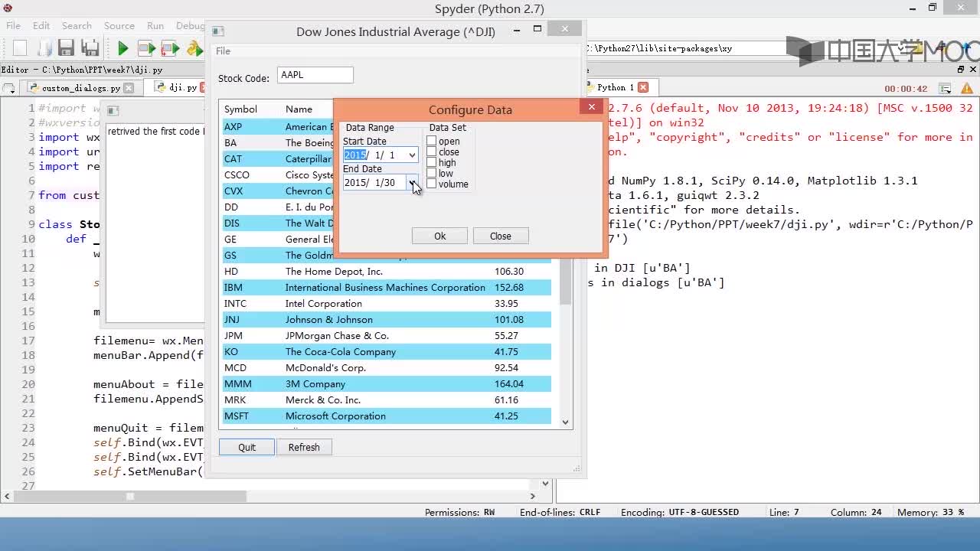The image size is (980, 551).
Task: Click the stock list scroll-down arrow
Action: pos(566,422)
